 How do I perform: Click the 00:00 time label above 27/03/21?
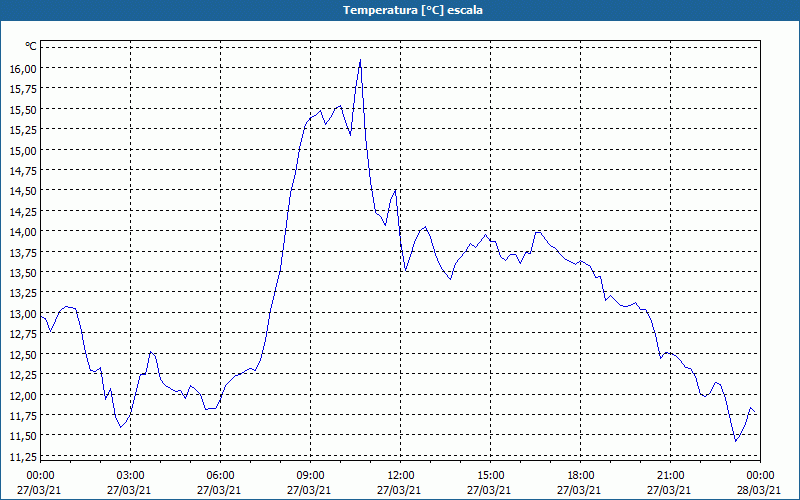(x=40, y=476)
